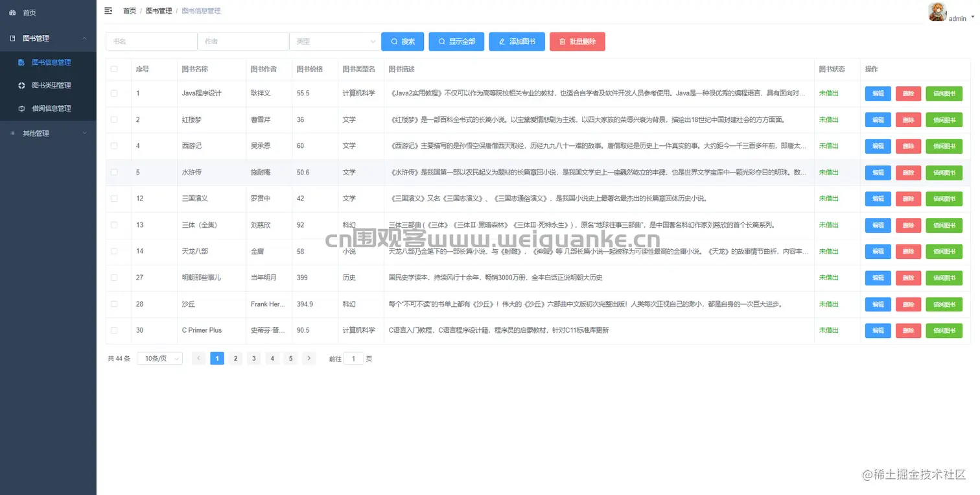Go to page 2
Image resolution: width=980 pixels, height=495 pixels.
coord(236,358)
